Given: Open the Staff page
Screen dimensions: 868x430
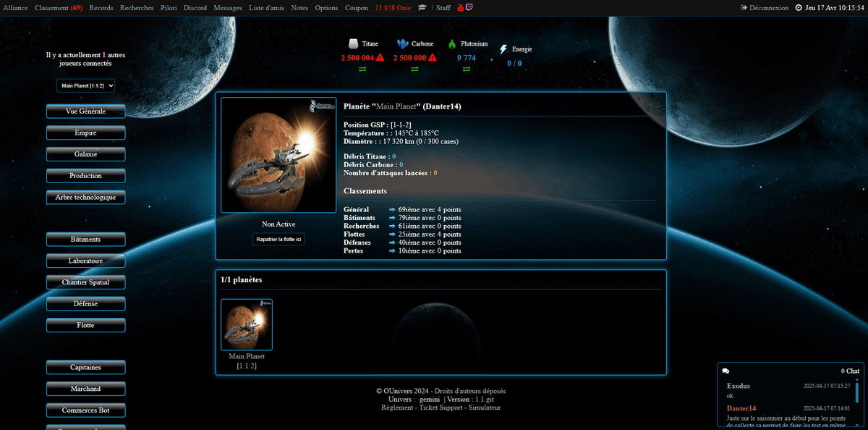Looking at the screenshot, I should coord(443,7).
